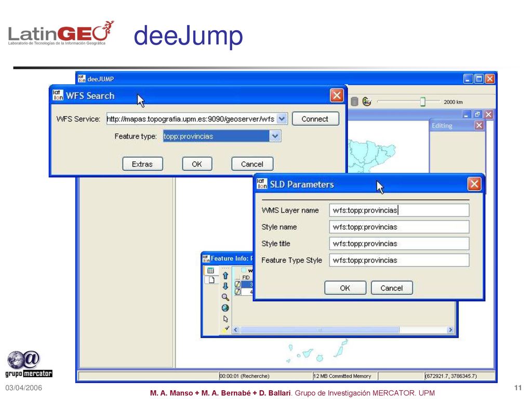Click the pencil edit icon in the first FID row

click(x=238, y=284)
